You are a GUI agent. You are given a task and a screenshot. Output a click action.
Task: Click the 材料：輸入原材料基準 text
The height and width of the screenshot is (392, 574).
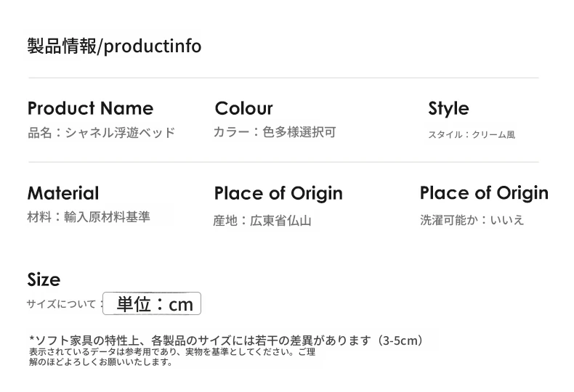tap(89, 217)
